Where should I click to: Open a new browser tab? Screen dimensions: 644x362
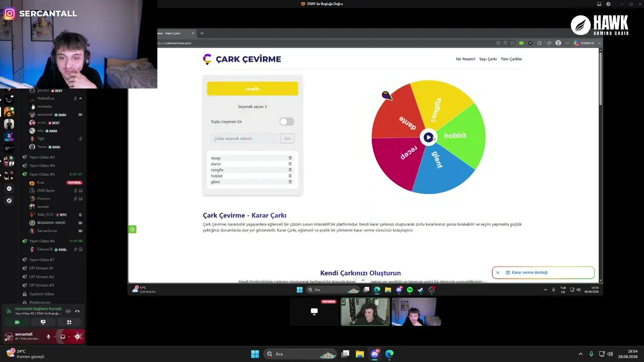[x=202, y=33]
